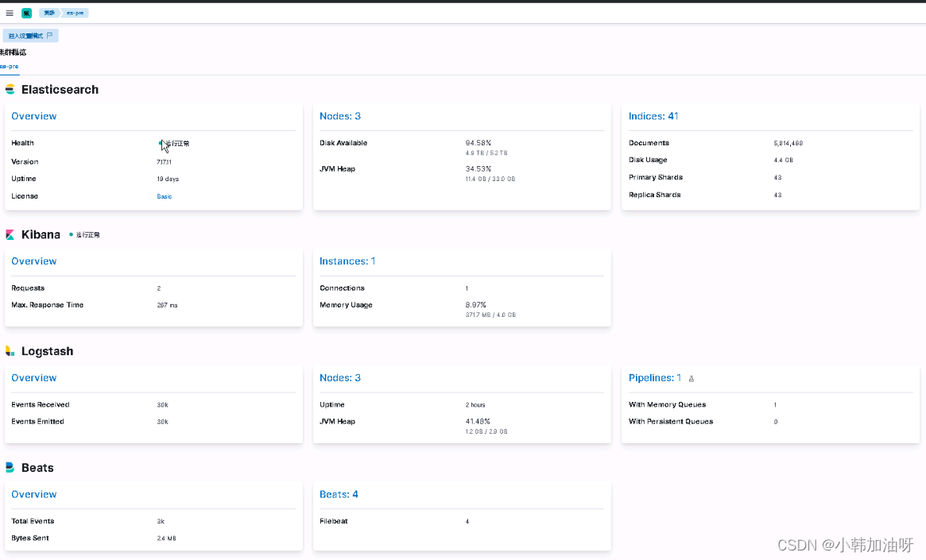
Task: Open Indices: 41 link
Action: (x=653, y=116)
